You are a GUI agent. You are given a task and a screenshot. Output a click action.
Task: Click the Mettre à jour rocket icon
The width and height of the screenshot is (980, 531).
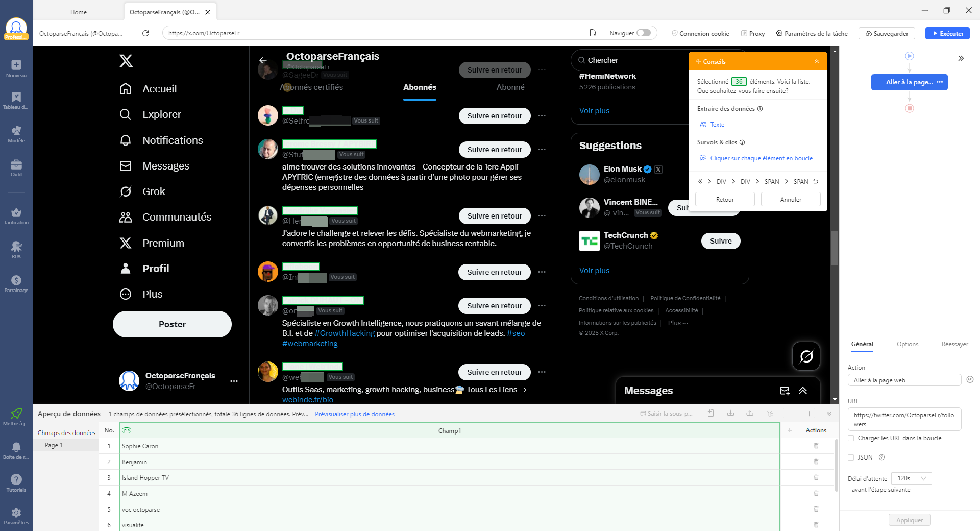click(x=16, y=417)
